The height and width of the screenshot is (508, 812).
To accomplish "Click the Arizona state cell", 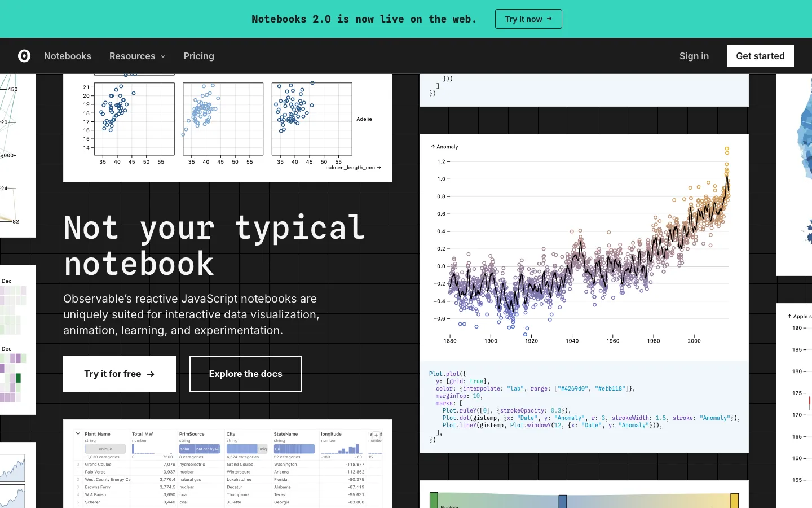I will 281,472.
